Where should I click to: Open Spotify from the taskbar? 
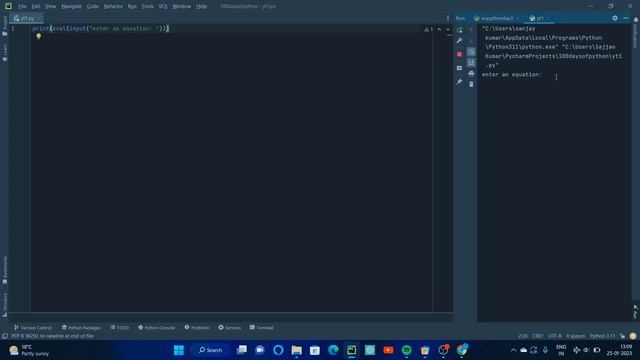pos(407,350)
